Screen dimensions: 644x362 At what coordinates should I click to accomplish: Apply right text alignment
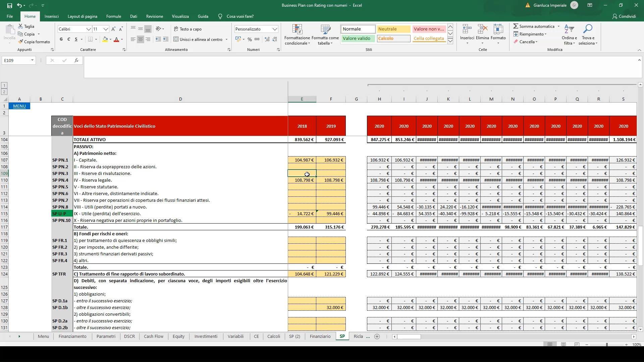click(x=148, y=40)
